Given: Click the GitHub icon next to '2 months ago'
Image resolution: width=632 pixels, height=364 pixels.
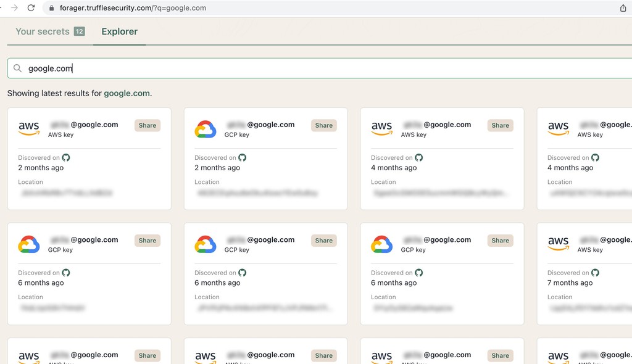Looking at the screenshot, I should [66, 157].
